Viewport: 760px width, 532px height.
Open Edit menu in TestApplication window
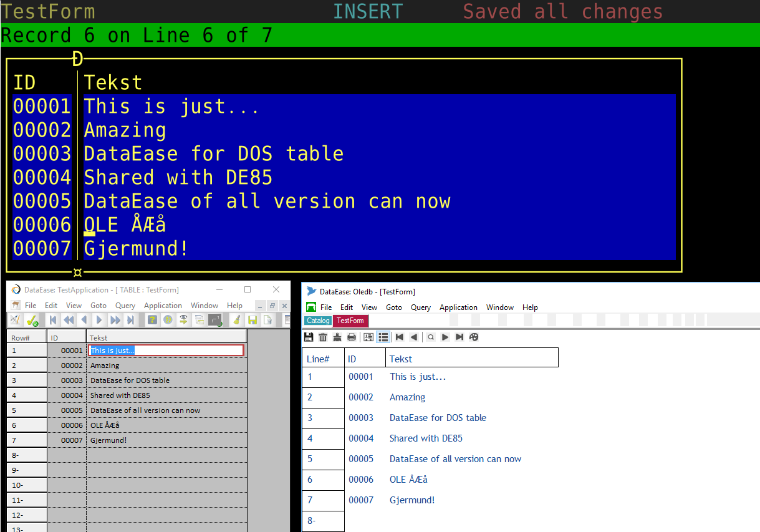[x=51, y=306]
